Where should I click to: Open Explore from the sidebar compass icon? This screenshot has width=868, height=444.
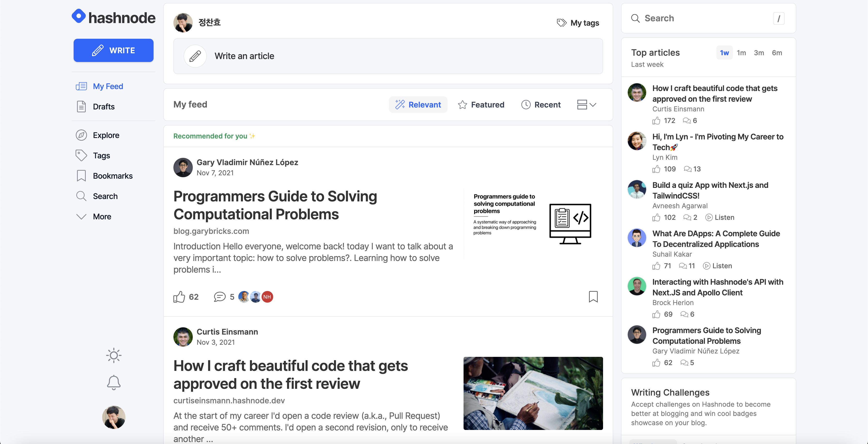(x=81, y=135)
